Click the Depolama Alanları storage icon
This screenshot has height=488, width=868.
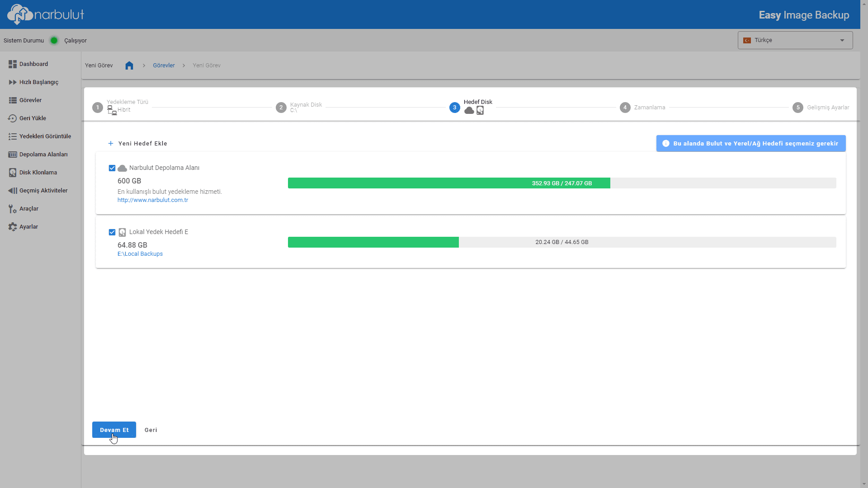13,155
